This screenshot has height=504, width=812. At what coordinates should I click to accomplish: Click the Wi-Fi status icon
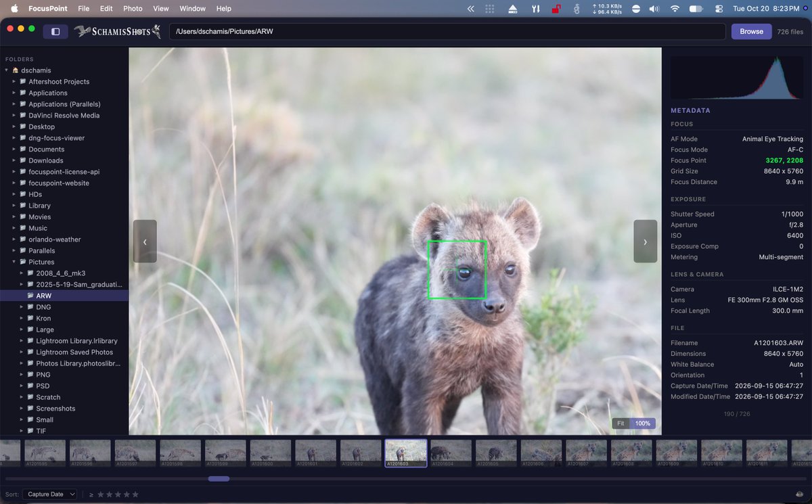(x=675, y=9)
